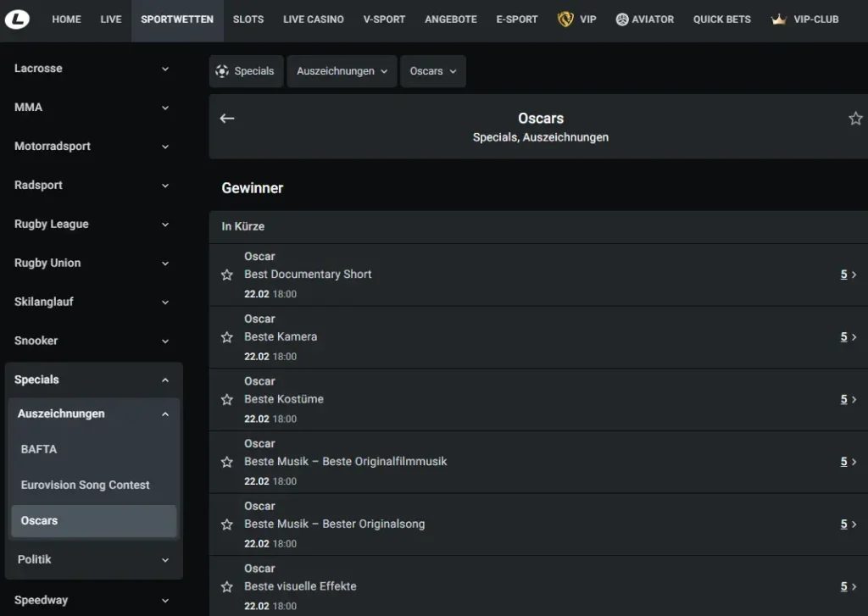868x616 pixels.
Task: Open the Auszeichnungen breadcrumb dropdown
Action: [342, 71]
